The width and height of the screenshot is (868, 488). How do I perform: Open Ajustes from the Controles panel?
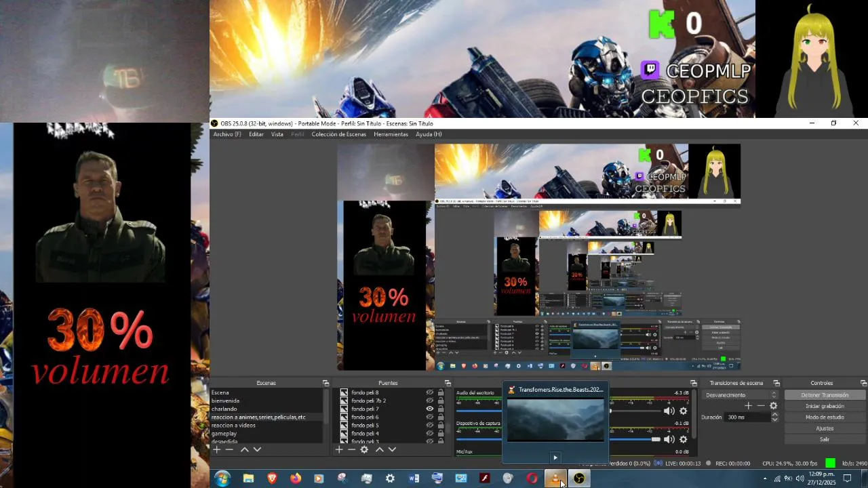coord(825,428)
